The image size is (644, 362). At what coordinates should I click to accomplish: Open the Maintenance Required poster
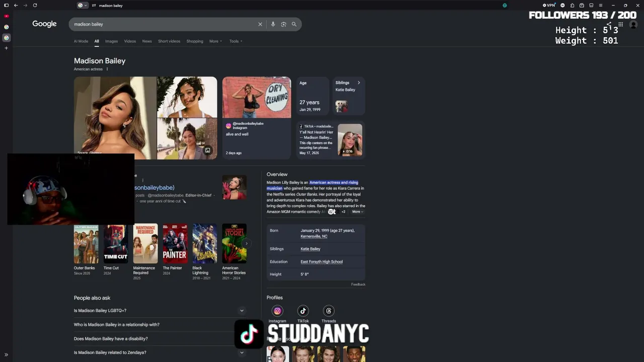tap(145, 243)
